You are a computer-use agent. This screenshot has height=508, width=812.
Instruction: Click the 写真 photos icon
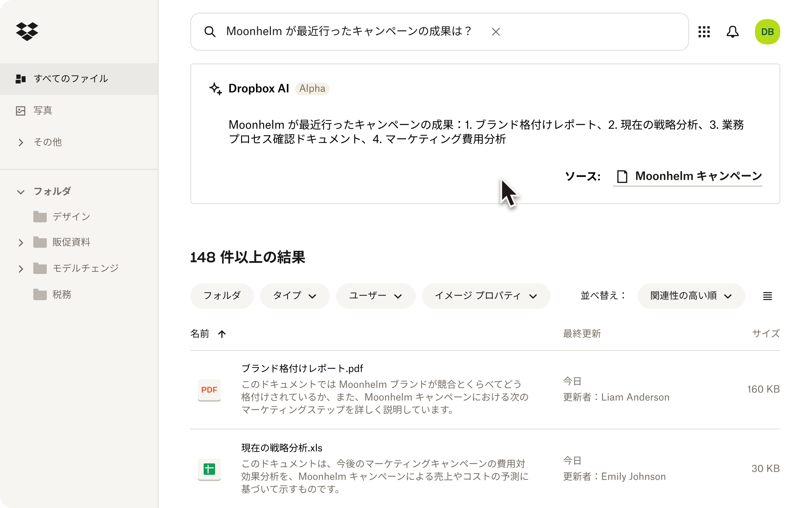click(21, 110)
